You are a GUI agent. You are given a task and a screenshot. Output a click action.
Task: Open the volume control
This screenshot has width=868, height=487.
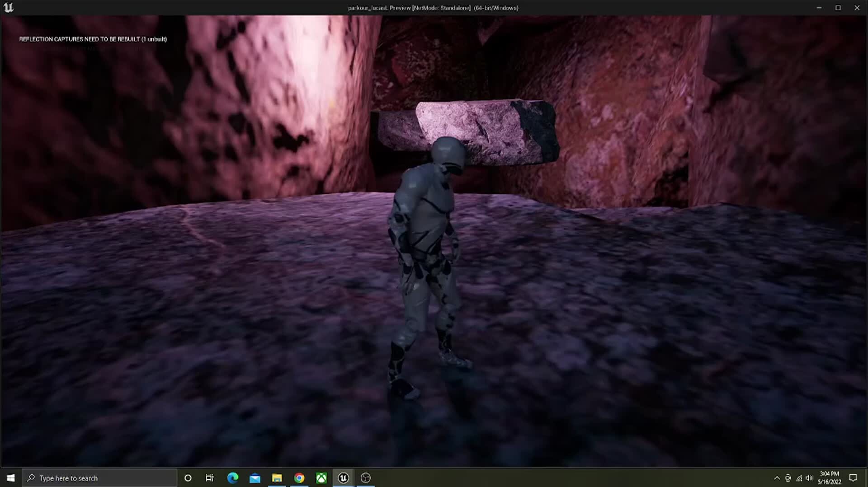pos(809,478)
